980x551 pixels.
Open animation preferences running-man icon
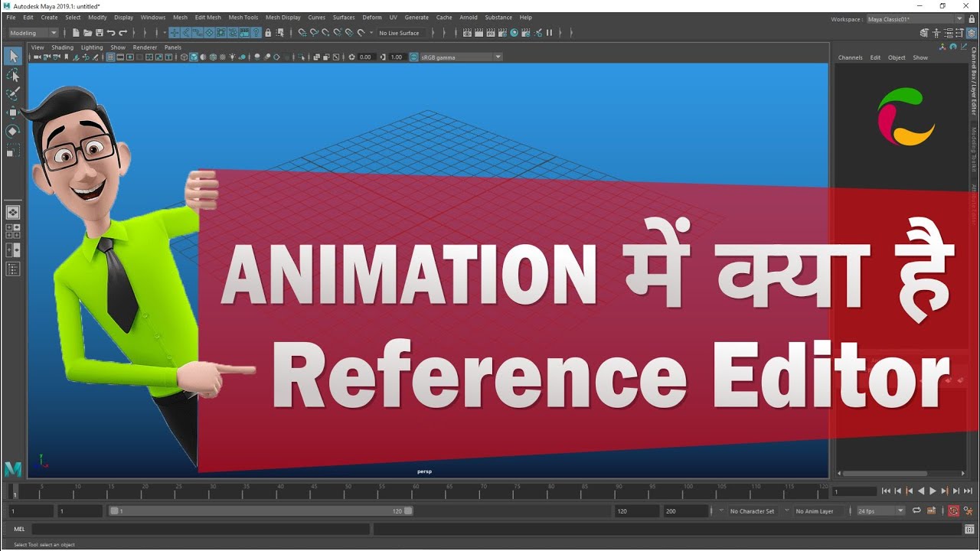pos(969,510)
